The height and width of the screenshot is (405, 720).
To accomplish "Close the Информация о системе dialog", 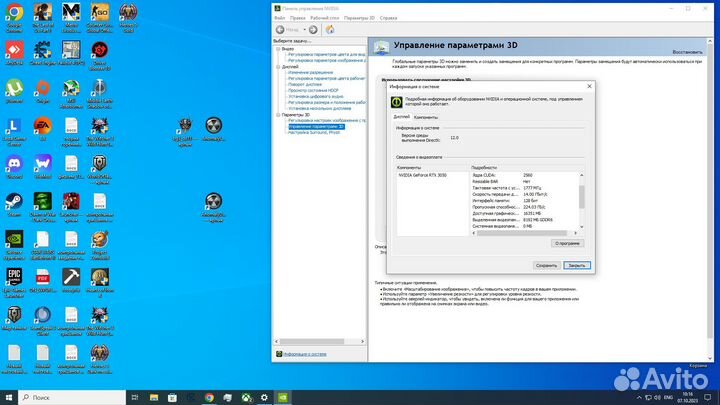I will click(590, 86).
